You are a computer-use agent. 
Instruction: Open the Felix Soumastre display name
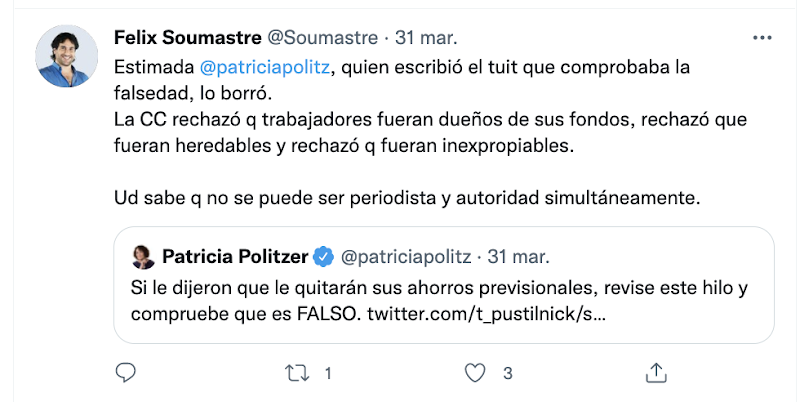coord(187,38)
